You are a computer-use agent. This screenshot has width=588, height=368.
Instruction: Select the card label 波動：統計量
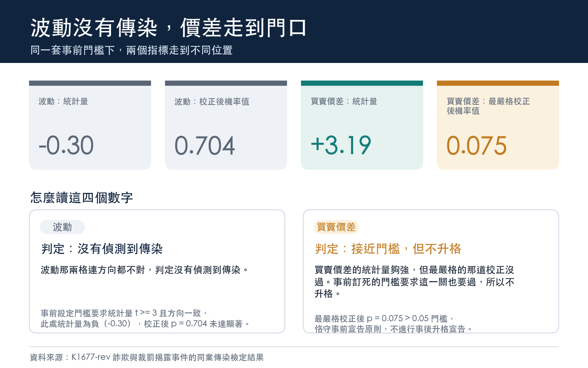click(63, 101)
